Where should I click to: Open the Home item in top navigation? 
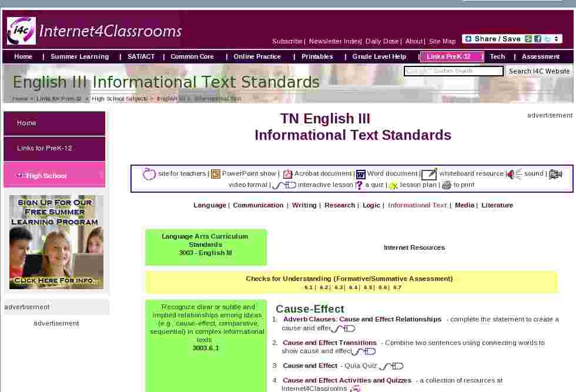click(x=23, y=56)
